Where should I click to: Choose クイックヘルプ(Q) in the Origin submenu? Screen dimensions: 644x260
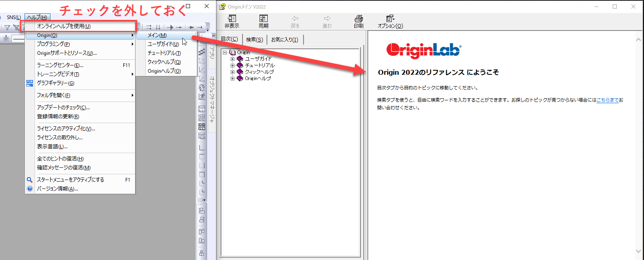pyautogui.click(x=166, y=62)
